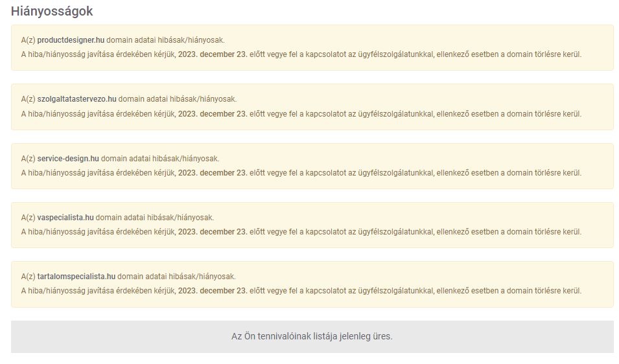The image size is (619, 364).
Task: Select the productdesigner.hu warning box
Action: (x=312, y=48)
